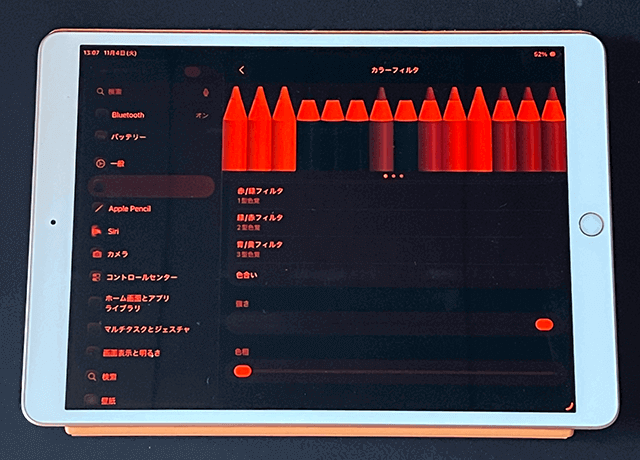This screenshot has height=460, width=640.
Task: Open the 壁紙 settings row
Action: click(x=147, y=400)
